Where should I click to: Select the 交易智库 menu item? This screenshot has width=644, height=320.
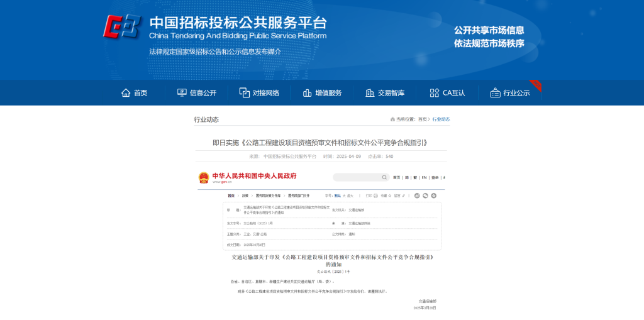pos(385,93)
